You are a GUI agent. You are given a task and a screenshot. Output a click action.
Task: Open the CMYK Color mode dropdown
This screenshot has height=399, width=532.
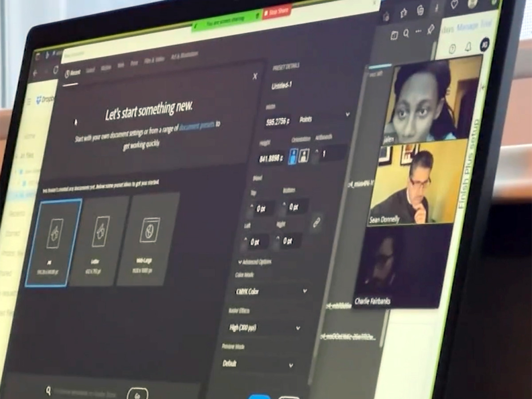pyautogui.click(x=271, y=292)
